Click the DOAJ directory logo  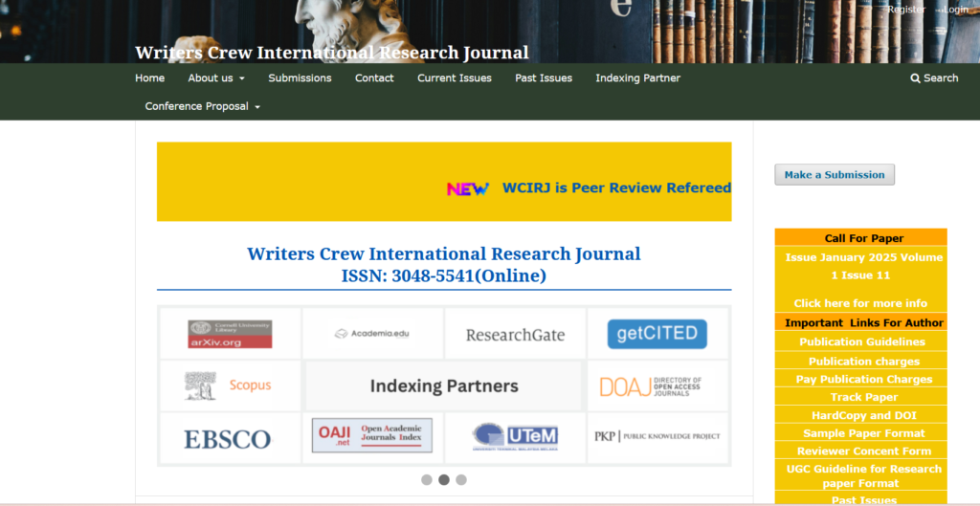pyautogui.click(x=651, y=386)
